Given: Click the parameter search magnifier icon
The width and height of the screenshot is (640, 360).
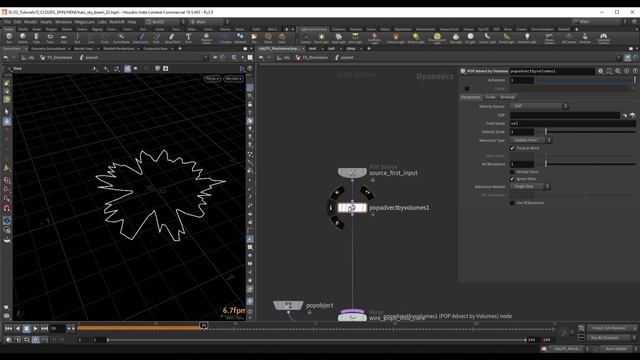Looking at the screenshot, I should click(x=618, y=71).
